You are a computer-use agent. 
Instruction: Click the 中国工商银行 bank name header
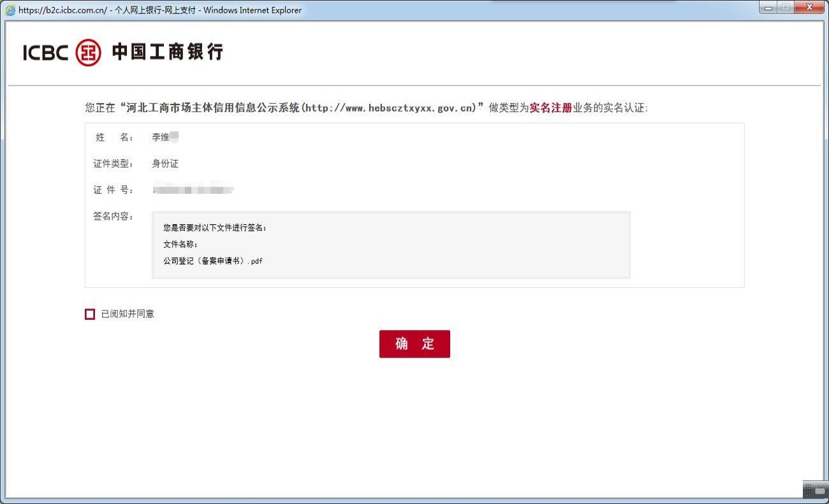tap(168, 52)
